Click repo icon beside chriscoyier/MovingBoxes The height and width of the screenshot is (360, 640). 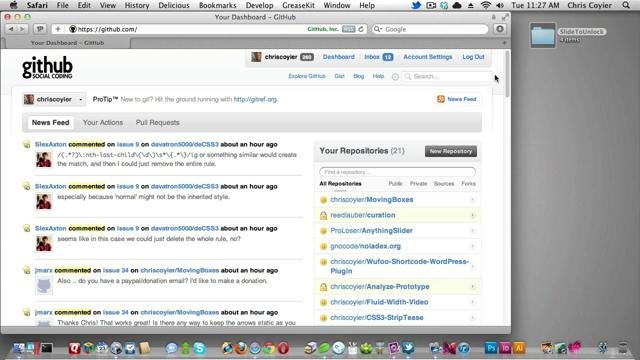tap(323, 200)
